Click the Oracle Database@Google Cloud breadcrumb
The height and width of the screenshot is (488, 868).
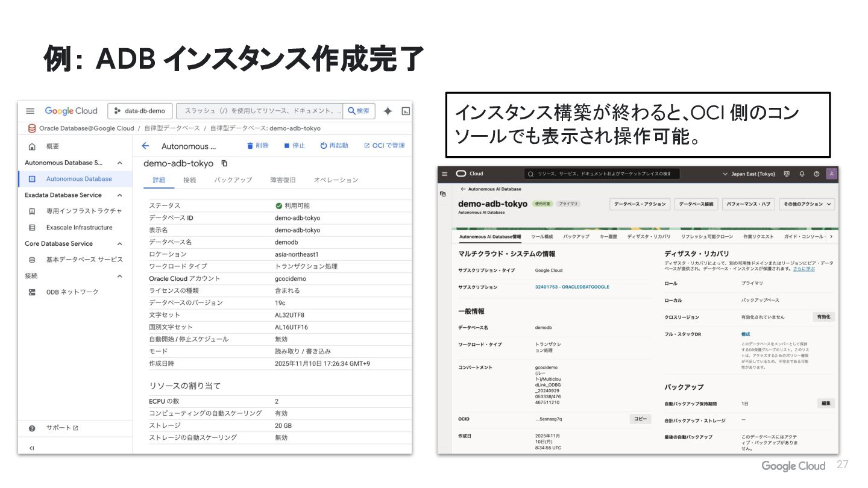click(86, 128)
